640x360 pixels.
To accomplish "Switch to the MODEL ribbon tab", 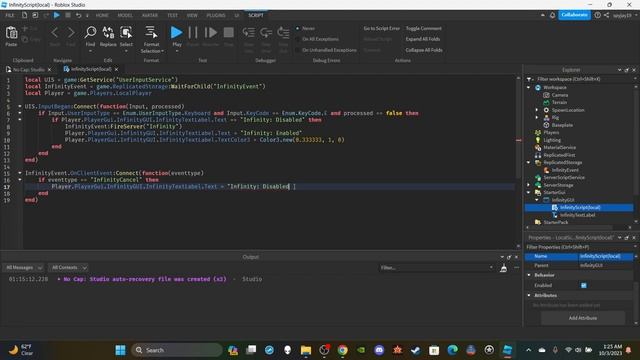I will (125, 15).
